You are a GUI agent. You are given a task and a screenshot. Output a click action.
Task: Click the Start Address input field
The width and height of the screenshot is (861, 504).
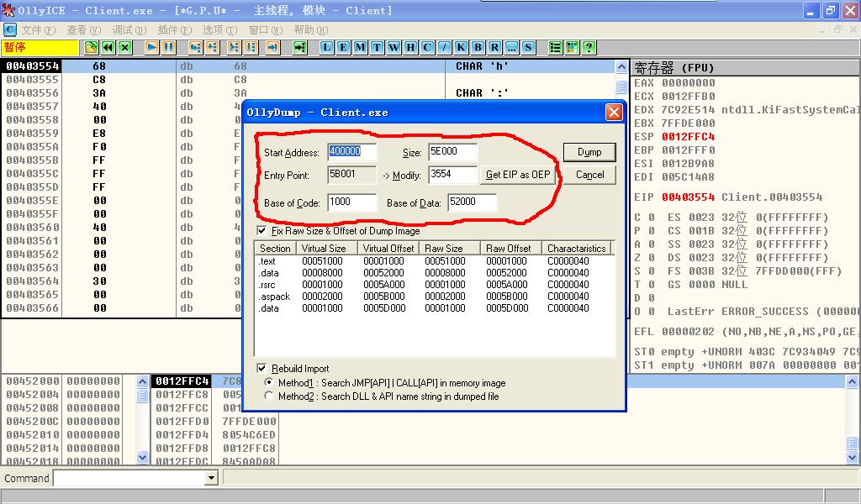pyautogui.click(x=352, y=151)
